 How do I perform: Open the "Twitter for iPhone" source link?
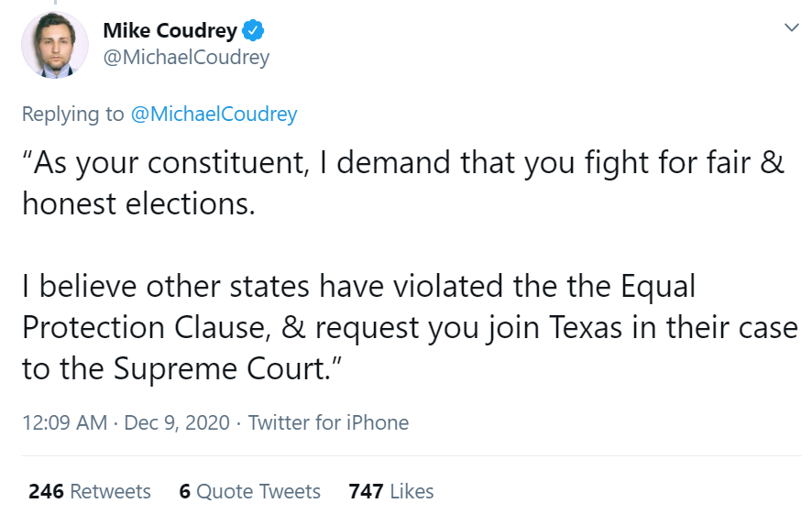[328, 423]
